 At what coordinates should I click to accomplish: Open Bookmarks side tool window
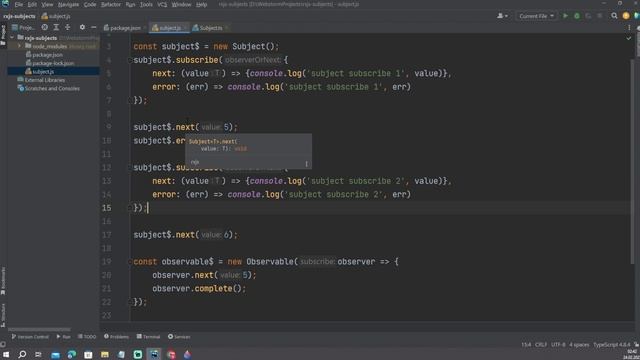3,281
